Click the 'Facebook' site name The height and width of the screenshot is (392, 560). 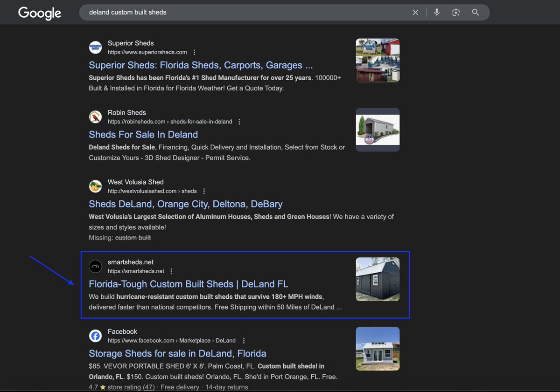pyautogui.click(x=122, y=331)
